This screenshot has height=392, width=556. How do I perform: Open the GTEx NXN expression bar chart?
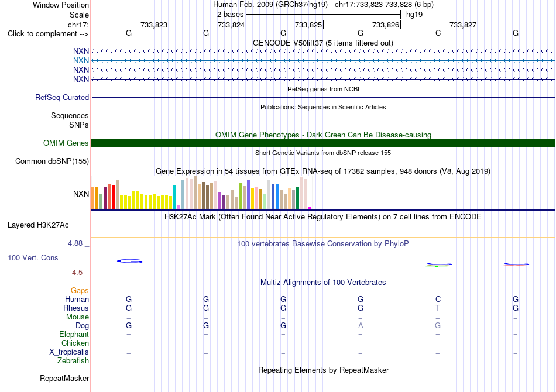pyautogui.click(x=201, y=192)
